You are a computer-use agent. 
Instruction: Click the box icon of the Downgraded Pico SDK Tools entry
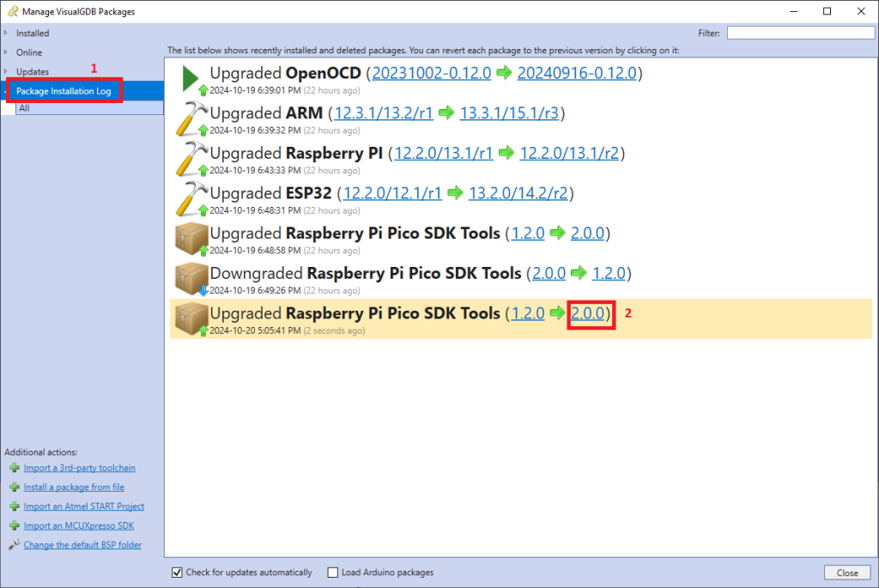[x=191, y=278]
